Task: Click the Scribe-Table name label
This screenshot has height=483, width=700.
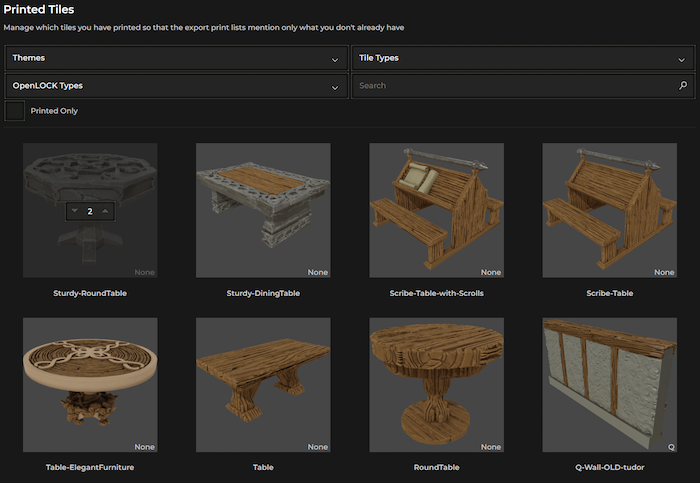Action: (x=609, y=293)
